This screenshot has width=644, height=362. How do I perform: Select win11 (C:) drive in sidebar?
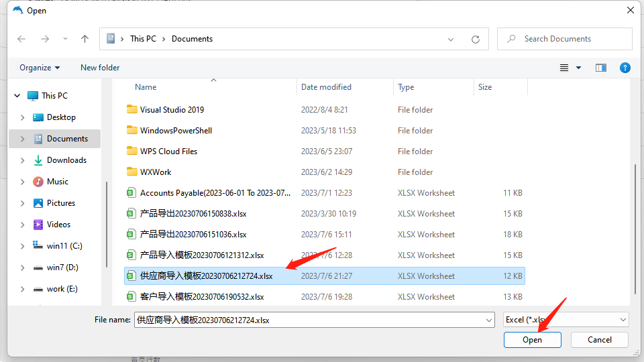64,246
